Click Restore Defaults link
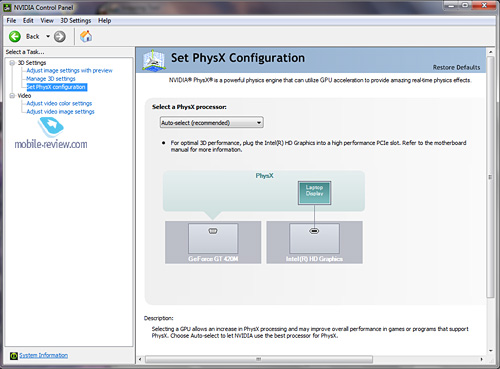 [x=456, y=67]
